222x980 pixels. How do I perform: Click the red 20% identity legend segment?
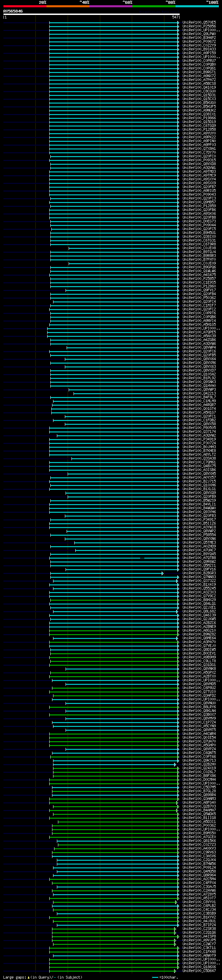coord(25,6)
